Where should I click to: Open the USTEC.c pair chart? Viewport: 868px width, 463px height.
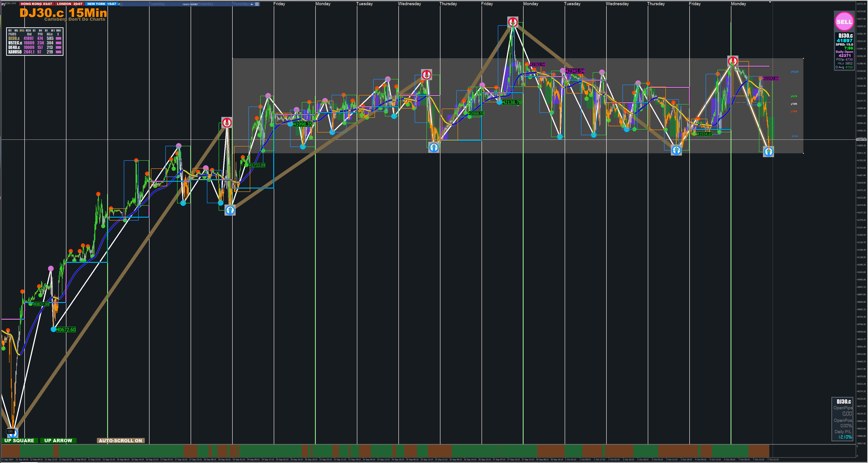[15, 43]
